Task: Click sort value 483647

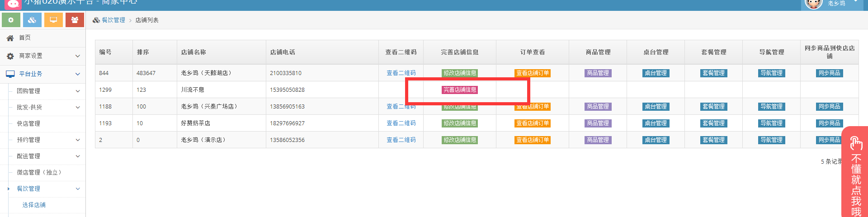Action: [146, 73]
